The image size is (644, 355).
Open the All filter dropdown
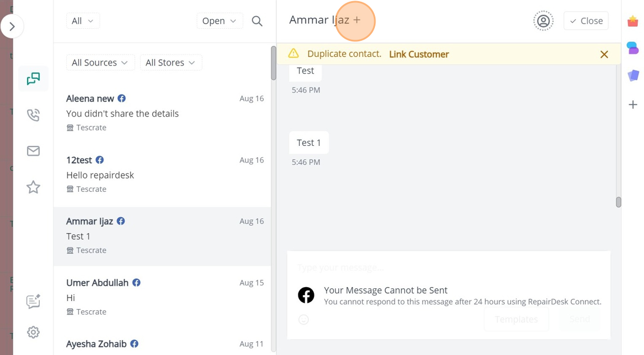pyautogui.click(x=83, y=21)
